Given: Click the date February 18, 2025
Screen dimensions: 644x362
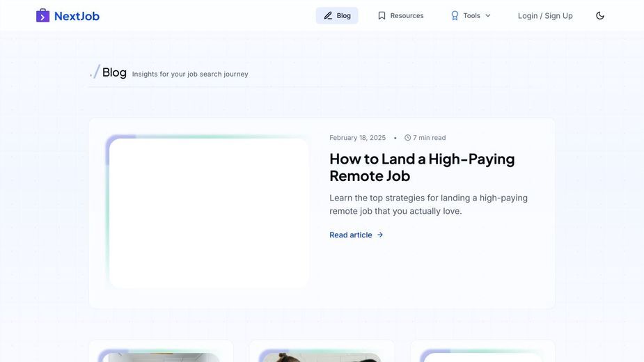Looking at the screenshot, I should tap(357, 138).
